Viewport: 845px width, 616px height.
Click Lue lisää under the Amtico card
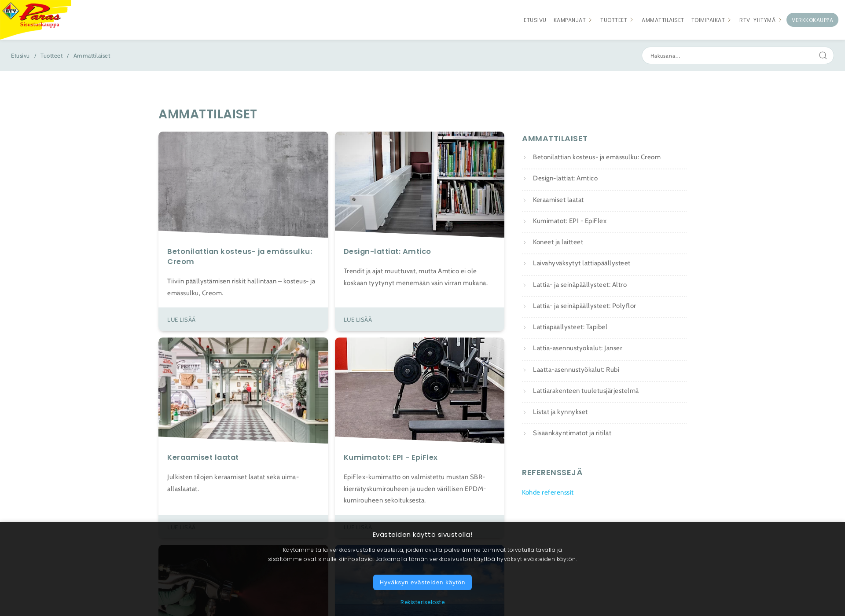(x=358, y=320)
